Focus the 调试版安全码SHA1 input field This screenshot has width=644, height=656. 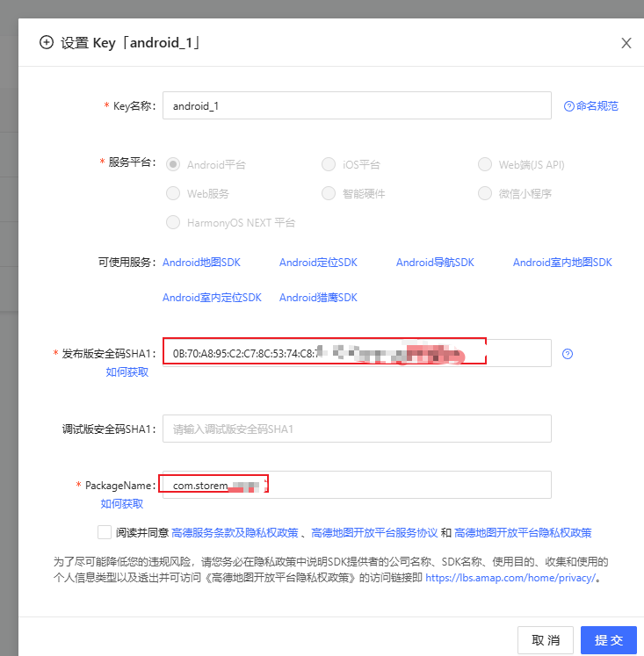357,429
